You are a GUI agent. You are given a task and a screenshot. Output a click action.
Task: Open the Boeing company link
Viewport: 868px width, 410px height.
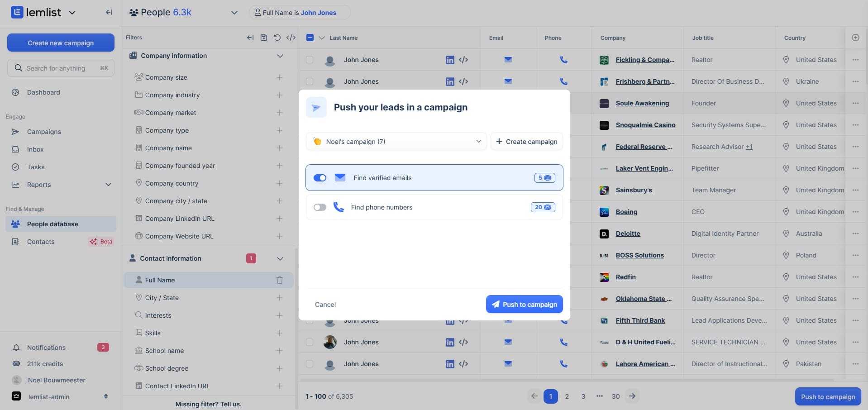pos(626,212)
